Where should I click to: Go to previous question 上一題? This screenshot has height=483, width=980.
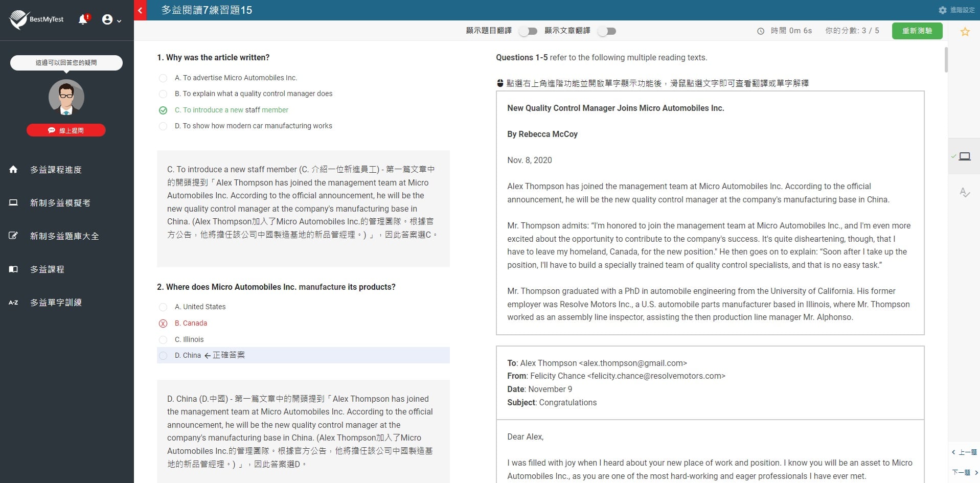964,452
